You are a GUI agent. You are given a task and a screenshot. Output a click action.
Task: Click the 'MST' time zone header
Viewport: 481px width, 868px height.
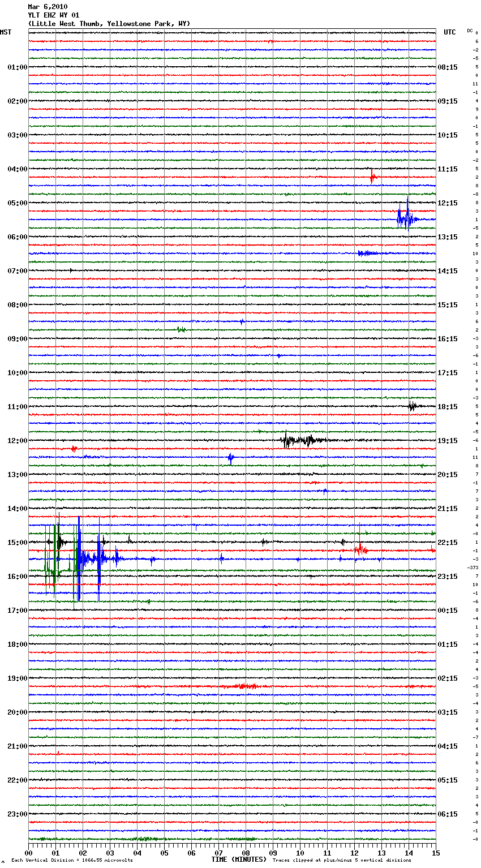coord(6,32)
